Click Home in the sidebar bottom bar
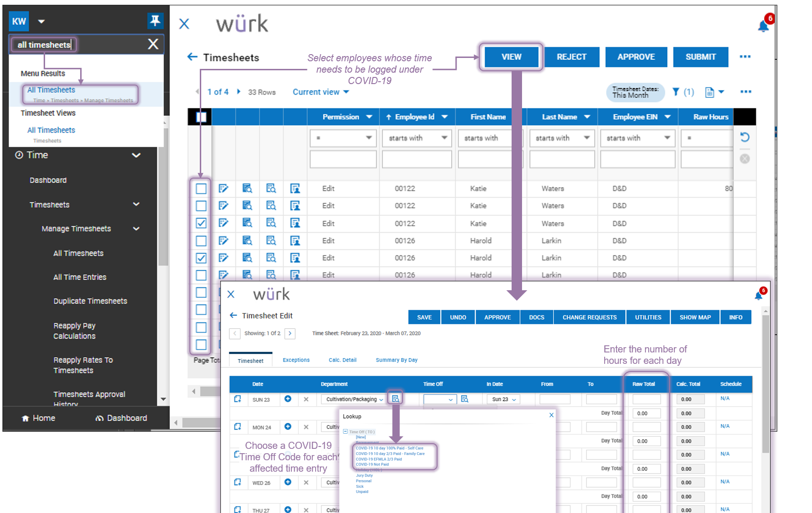Screen dimensions: 812x513 pyautogui.click(x=38, y=418)
